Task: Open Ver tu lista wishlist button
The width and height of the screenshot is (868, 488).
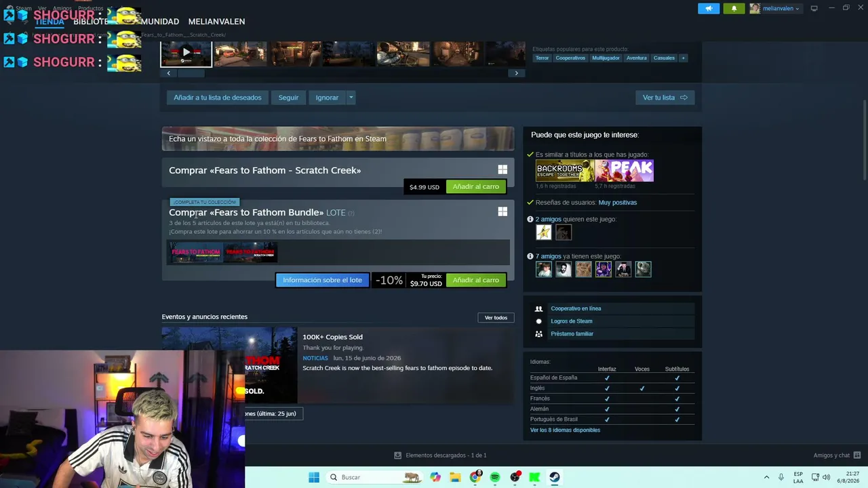Action: 665,98
